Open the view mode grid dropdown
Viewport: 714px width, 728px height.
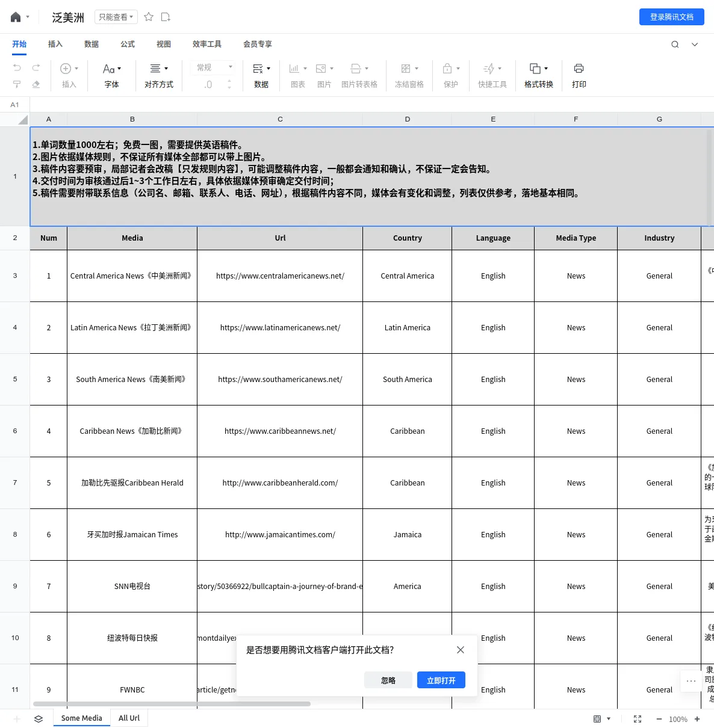click(x=601, y=719)
